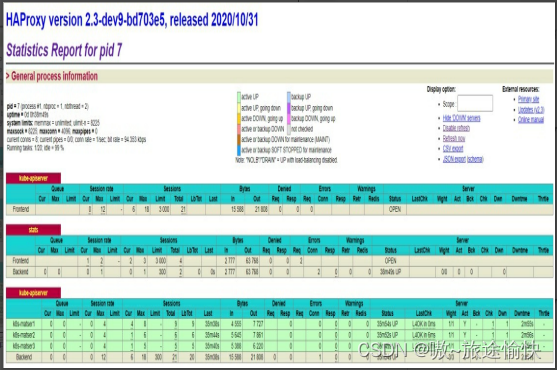Select the k8s-master2 server row name
557x370 pixels.
pyautogui.click(x=24, y=335)
